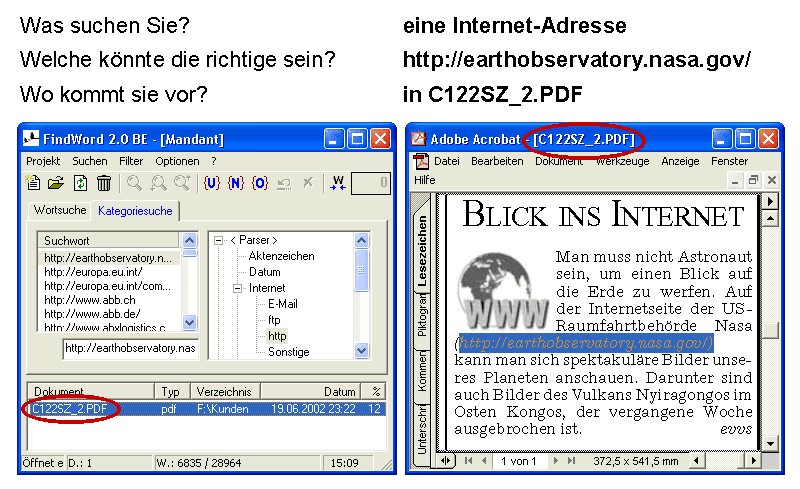Click the refresh document icon with green arrows
The image size is (800, 489).
point(80,182)
